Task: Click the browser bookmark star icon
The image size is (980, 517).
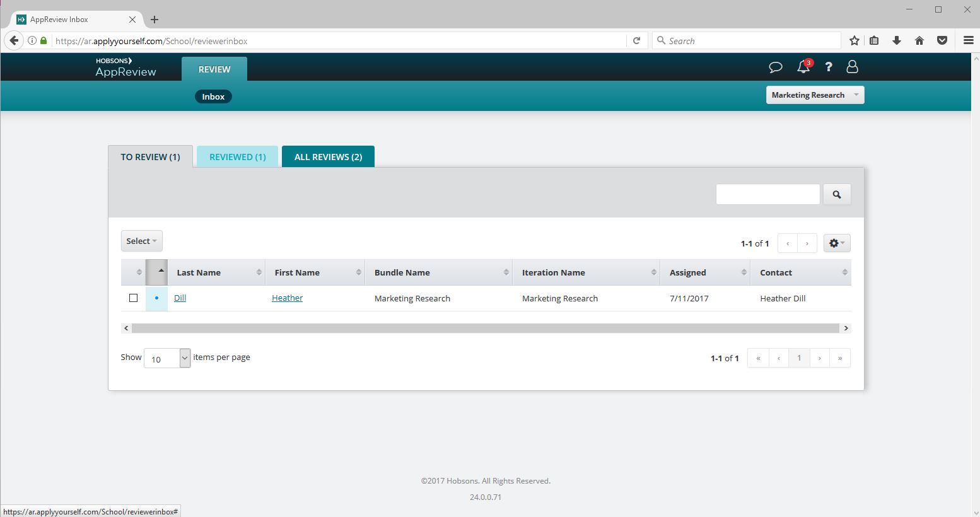Action: point(855,41)
